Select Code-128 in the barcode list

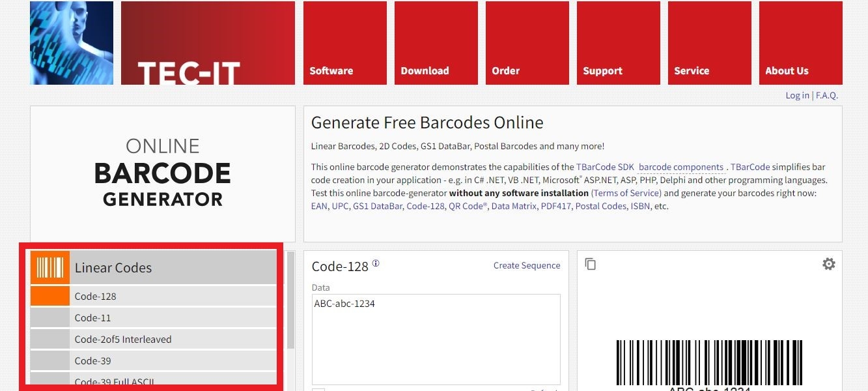point(154,297)
